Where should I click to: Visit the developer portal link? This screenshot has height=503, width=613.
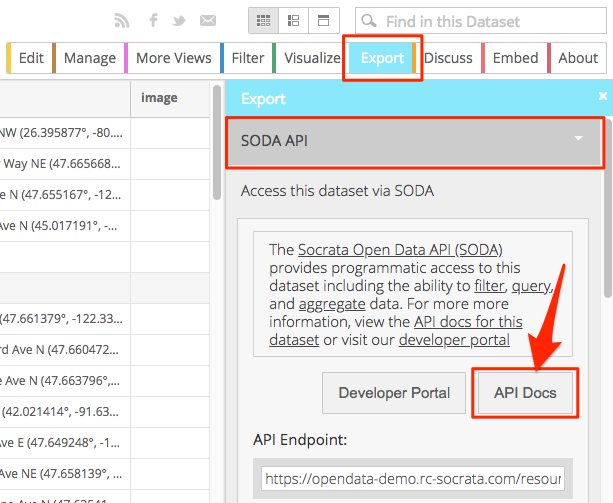454,340
